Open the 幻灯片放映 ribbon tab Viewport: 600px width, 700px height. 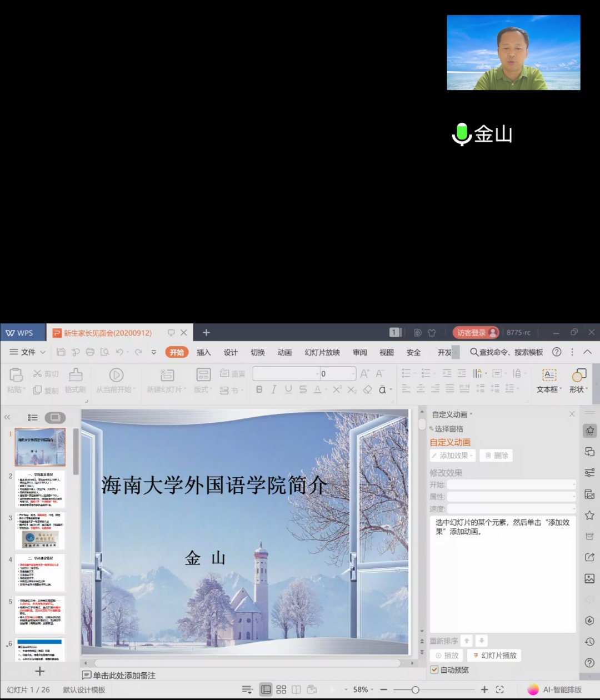[x=322, y=352]
